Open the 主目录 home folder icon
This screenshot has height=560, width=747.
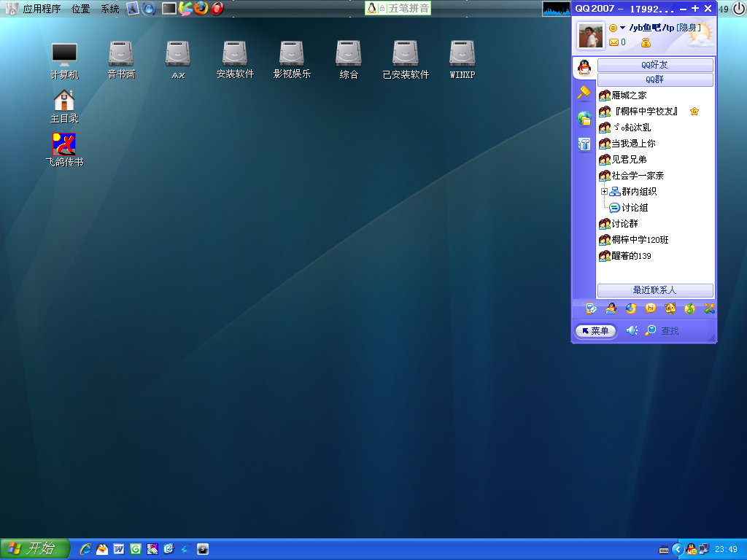[64, 106]
